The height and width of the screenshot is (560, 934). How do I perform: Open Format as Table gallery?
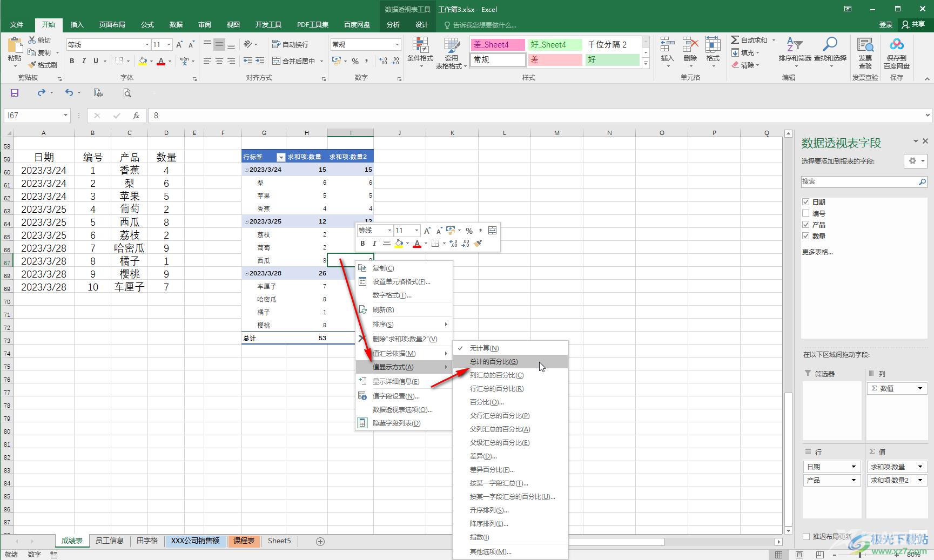[451, 52]
